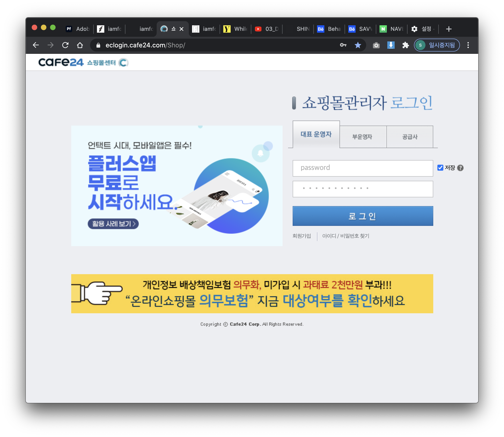The image size is (504, 437).
Task: Uncheck the 저장 checkbox
Action: [440, 168]
